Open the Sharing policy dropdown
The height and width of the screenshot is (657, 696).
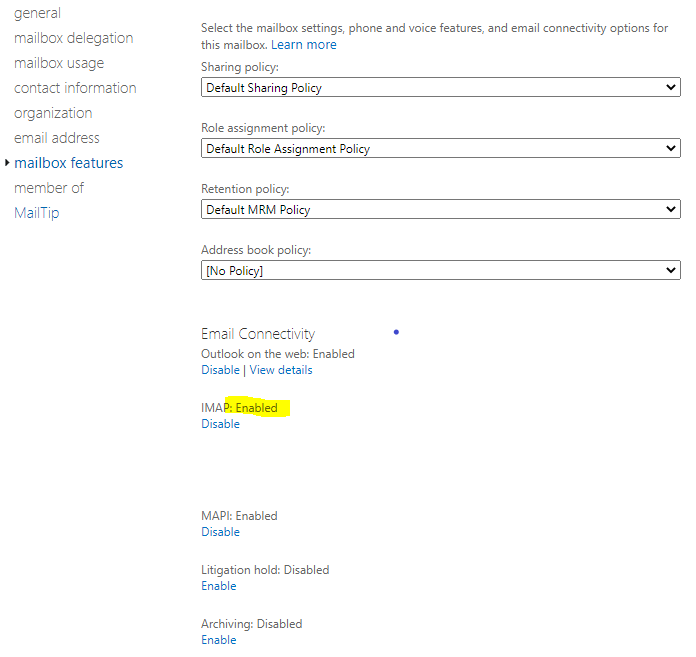pos(440,87)
